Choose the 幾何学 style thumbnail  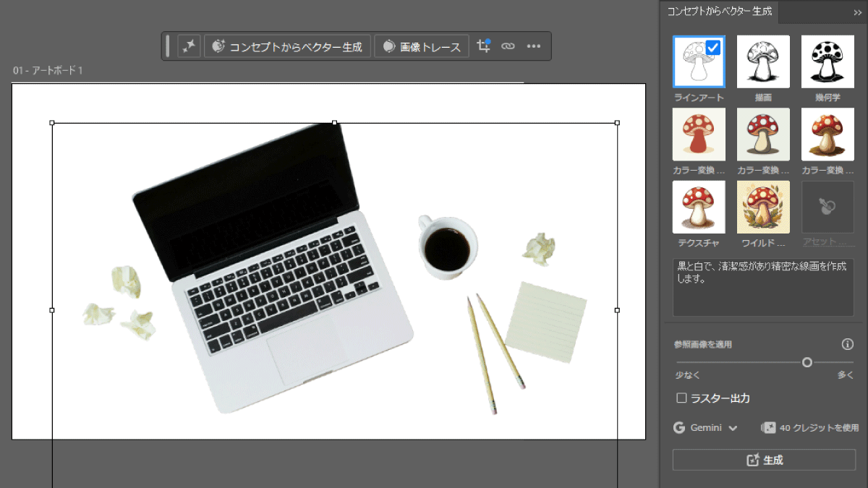[827, 61]
